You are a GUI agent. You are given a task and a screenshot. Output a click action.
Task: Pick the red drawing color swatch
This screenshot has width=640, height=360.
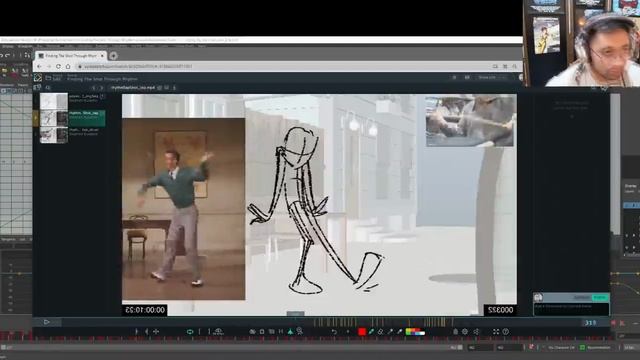tap(362, 332)
